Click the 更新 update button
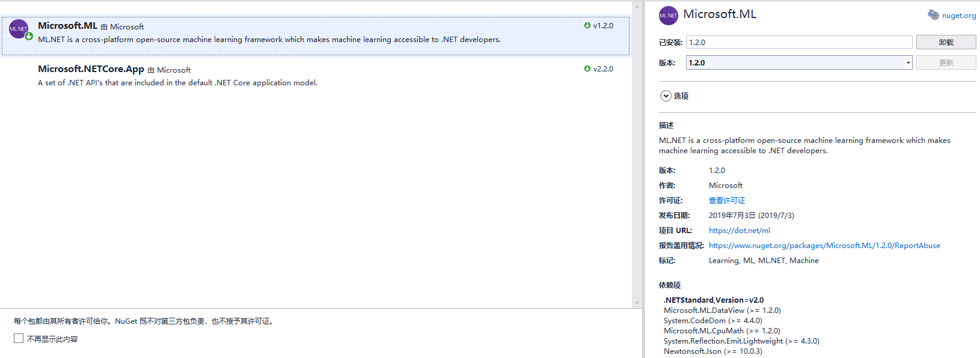 [946, 62]
